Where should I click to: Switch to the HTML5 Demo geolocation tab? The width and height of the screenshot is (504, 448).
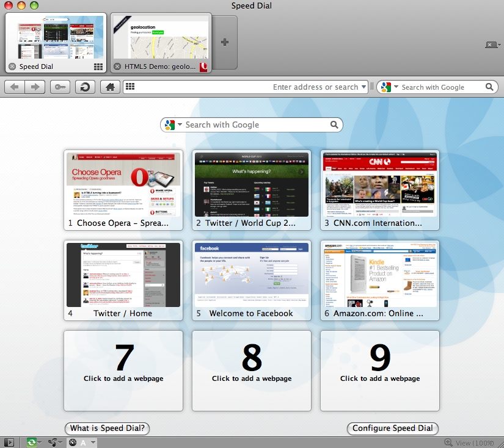[161, 43]
